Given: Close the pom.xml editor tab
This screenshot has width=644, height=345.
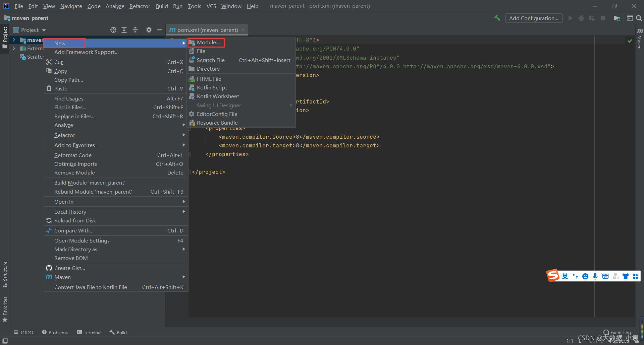Looking at the screenshot, I should [243, 30].
